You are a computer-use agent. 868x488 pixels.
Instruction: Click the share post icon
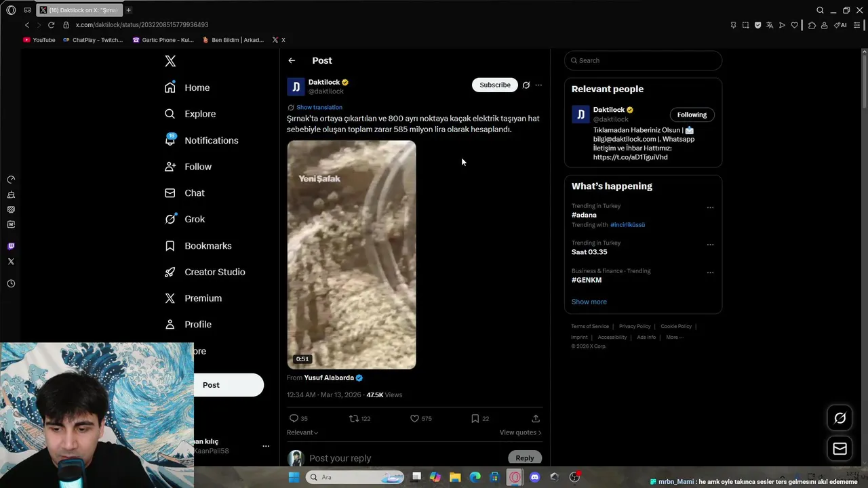536,419
